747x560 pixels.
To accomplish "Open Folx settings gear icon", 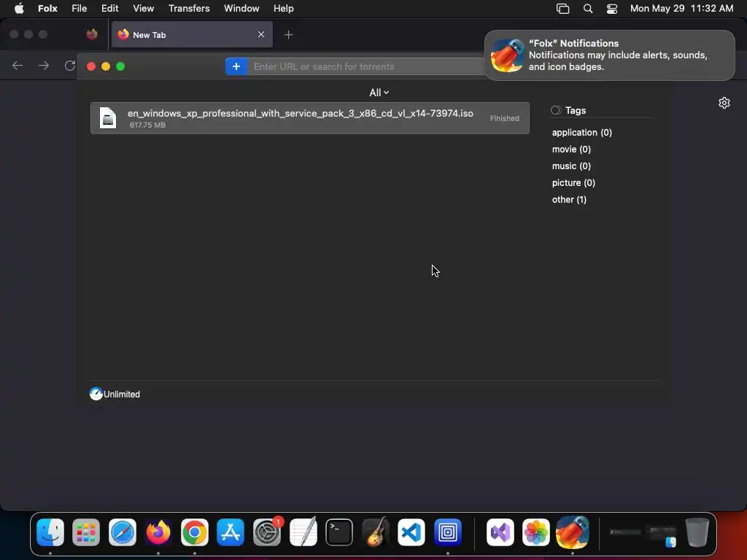I will tap(724, 103).
